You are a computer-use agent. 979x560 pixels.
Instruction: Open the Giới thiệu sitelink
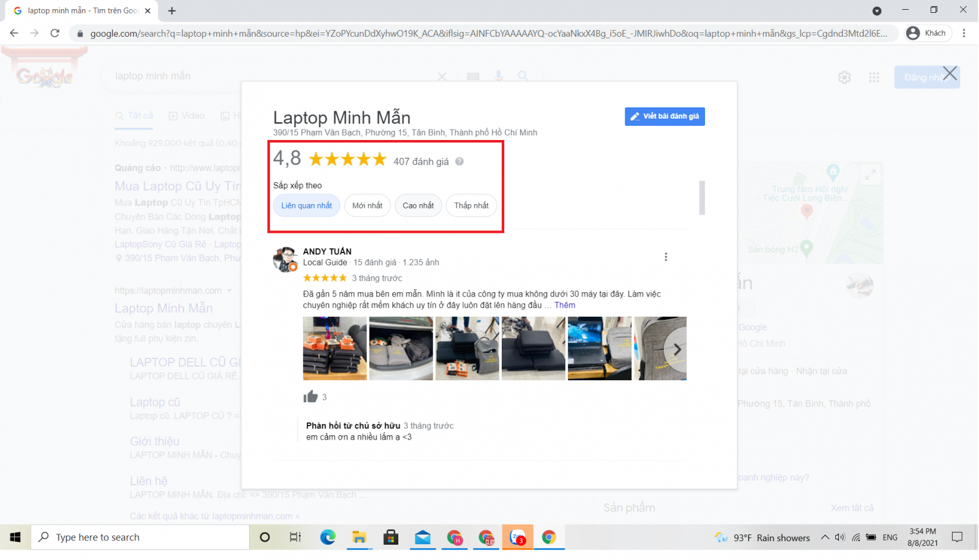(x=155, y=441)
